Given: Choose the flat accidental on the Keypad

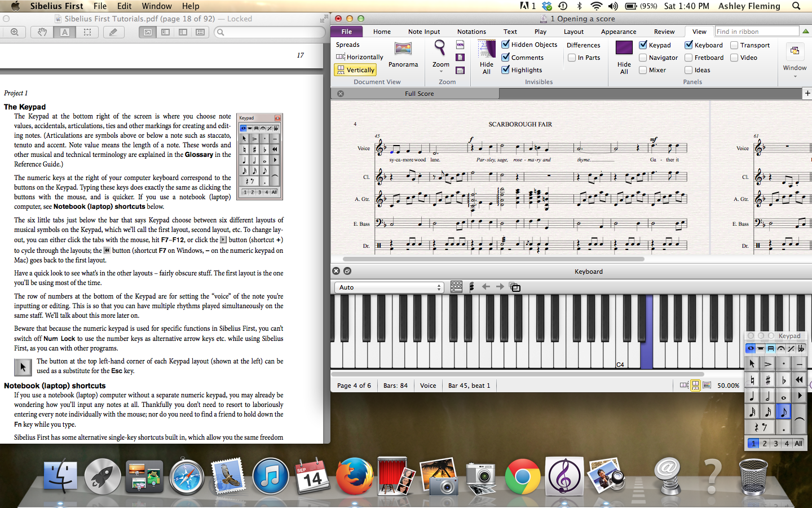Looking at the screenshot, I should tap(783, 380).
